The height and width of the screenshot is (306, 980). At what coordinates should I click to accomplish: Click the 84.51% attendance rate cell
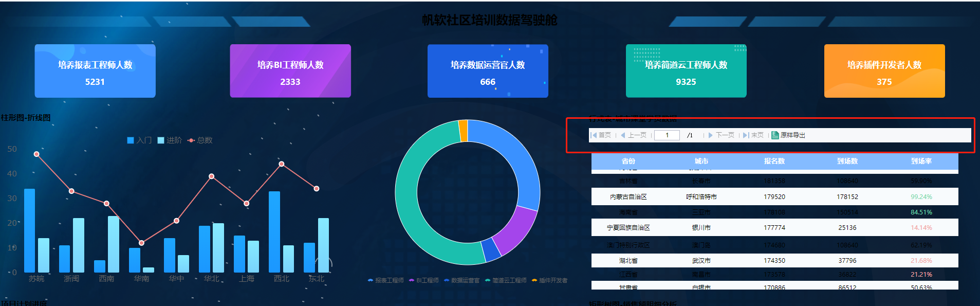coord(921,212)
